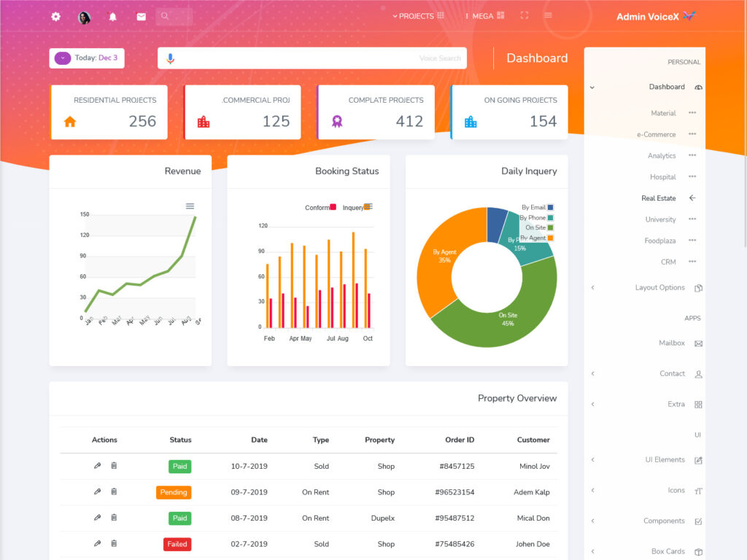This screenshot has width=747, height=560.
Task: Click the Admin VoiceX logo
Action: coord(656,17)
